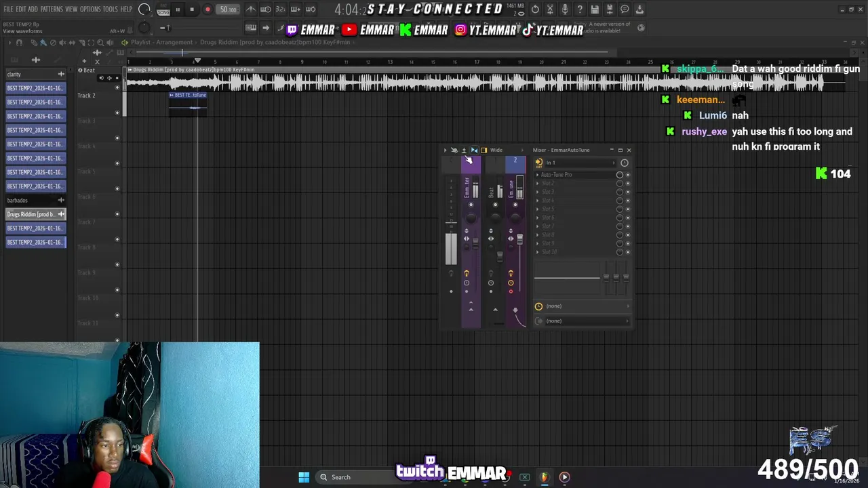Select the BEST TE..toTune clip on Track 2
This screenshot has width=868, height=488.
point(188,104)
